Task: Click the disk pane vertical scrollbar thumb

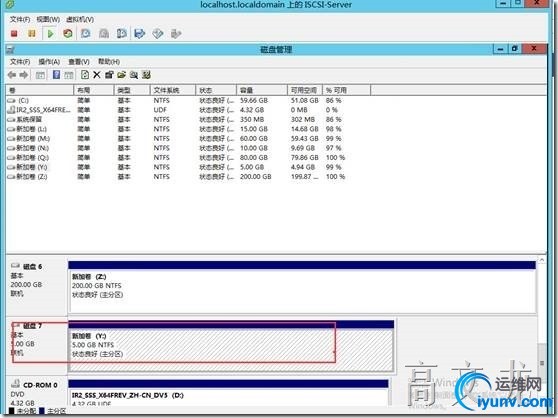Action: tap(542, 363)
